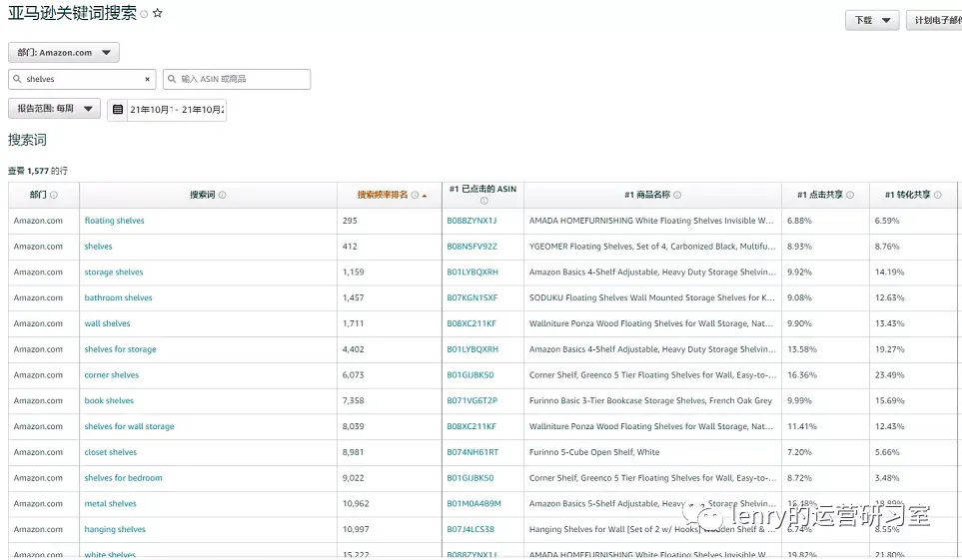Click the info icon next to the page title

tap(144, 14)
